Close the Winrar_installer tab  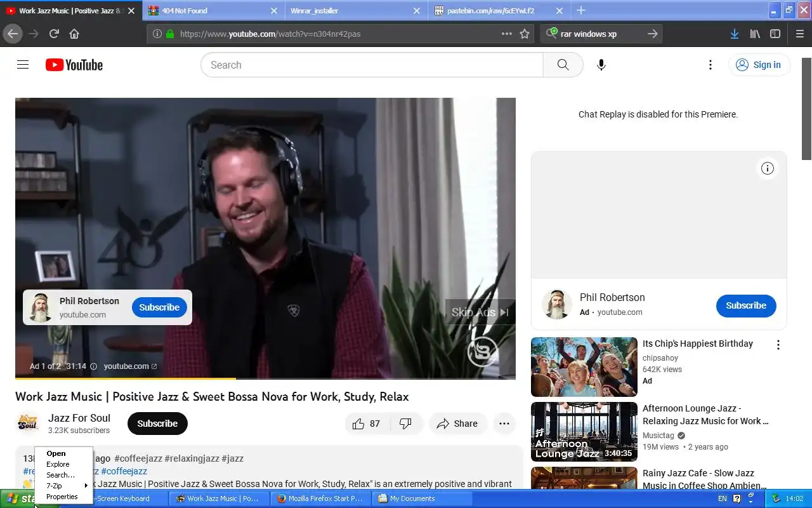(417, 10)
